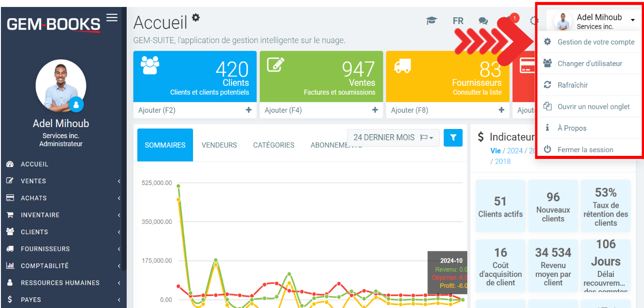644x308 pixels.
Task: Click the 2024 year link in Indicateurs
Action: (515, 151)
